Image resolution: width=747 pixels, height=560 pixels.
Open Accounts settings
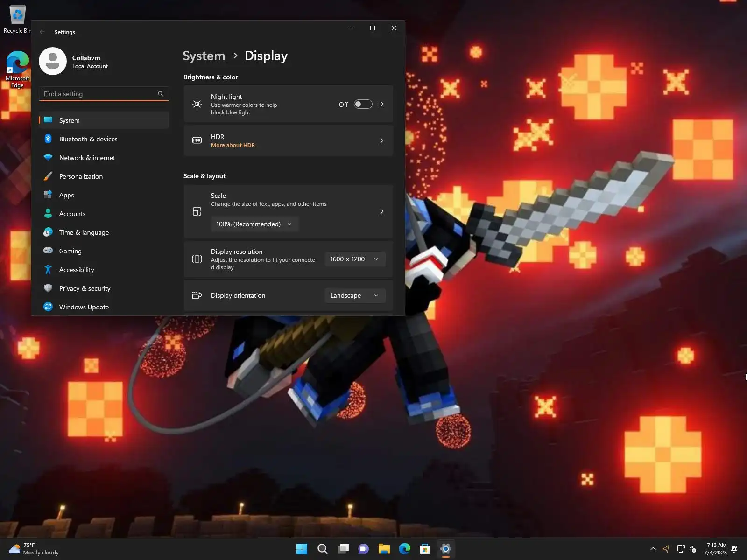[104, 214]
